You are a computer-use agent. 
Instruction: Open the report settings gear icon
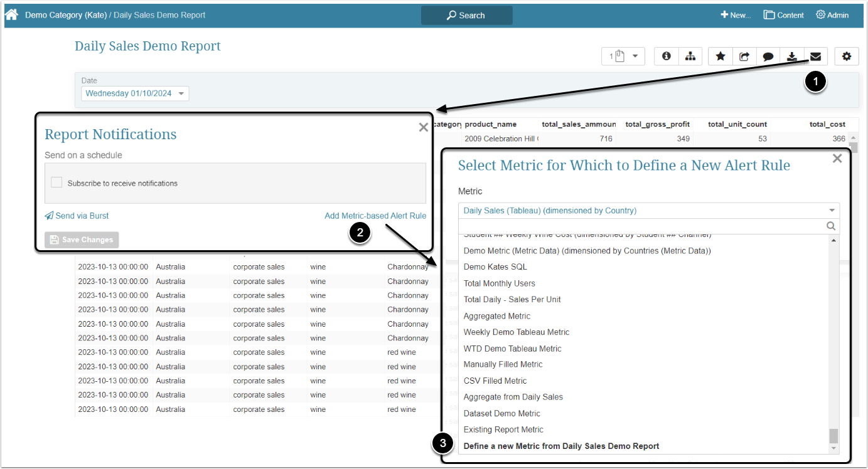click(847, 56)
